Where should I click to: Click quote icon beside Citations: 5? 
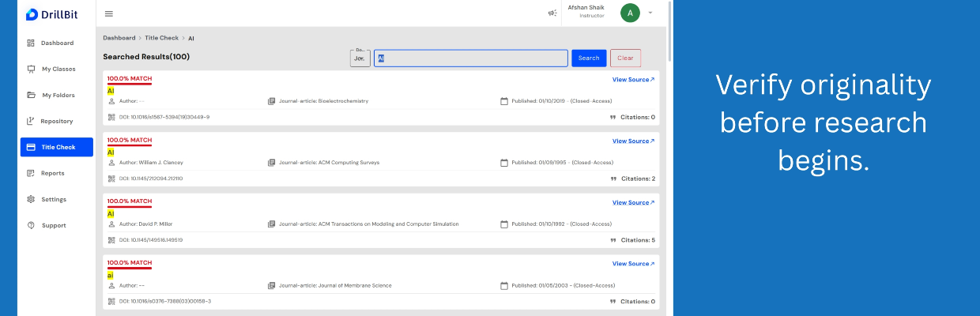[x=613, y=240]
